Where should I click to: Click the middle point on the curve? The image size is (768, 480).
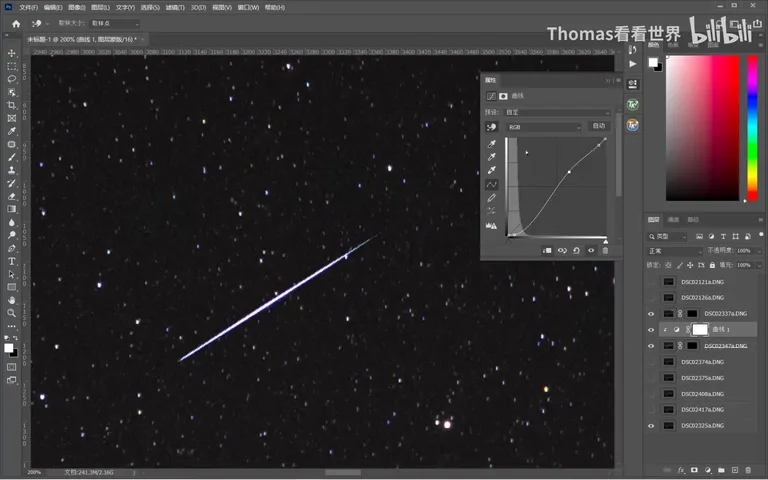click(x=569, y=171)
